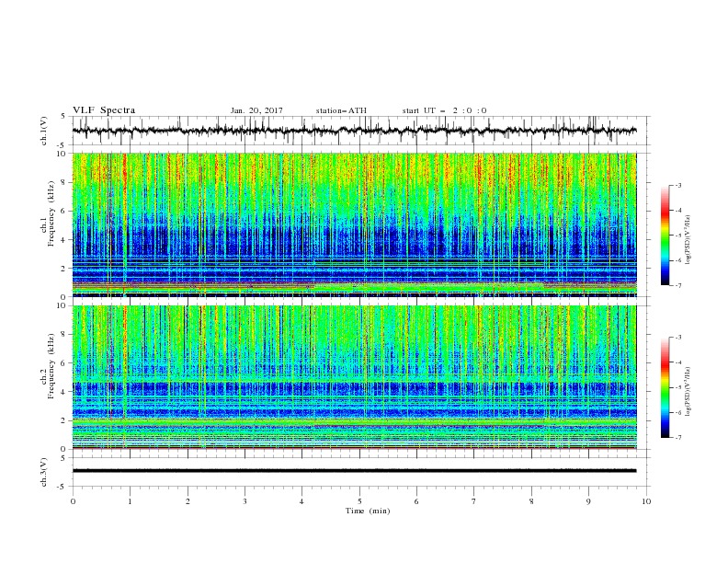Click the 'ch.2 Frequency (kHz)' axis label
This screenshot has height=563, width=728.
(48, 366)
